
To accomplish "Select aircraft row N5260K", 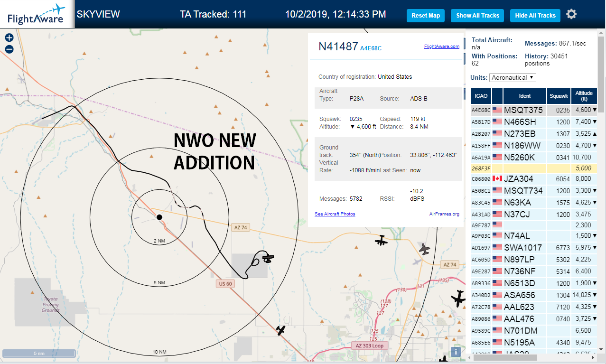I will 534,157.
